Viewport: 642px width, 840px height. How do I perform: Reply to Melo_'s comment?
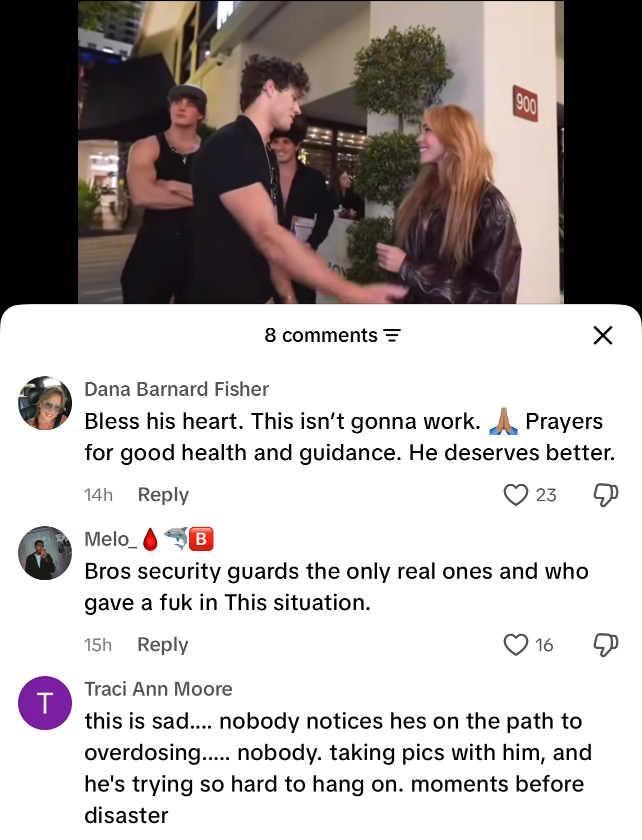[163, 645]
